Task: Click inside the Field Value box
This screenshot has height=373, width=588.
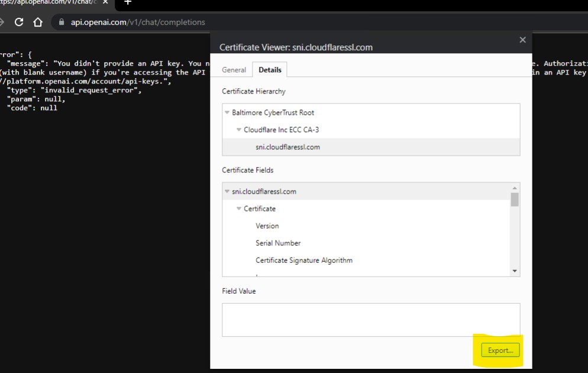Action: coord(370,320)
